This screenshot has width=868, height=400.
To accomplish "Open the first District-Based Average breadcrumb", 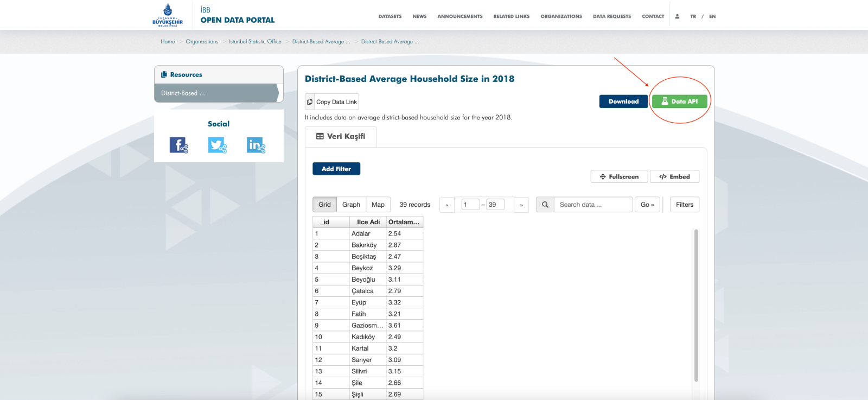I will pos(321,41).
